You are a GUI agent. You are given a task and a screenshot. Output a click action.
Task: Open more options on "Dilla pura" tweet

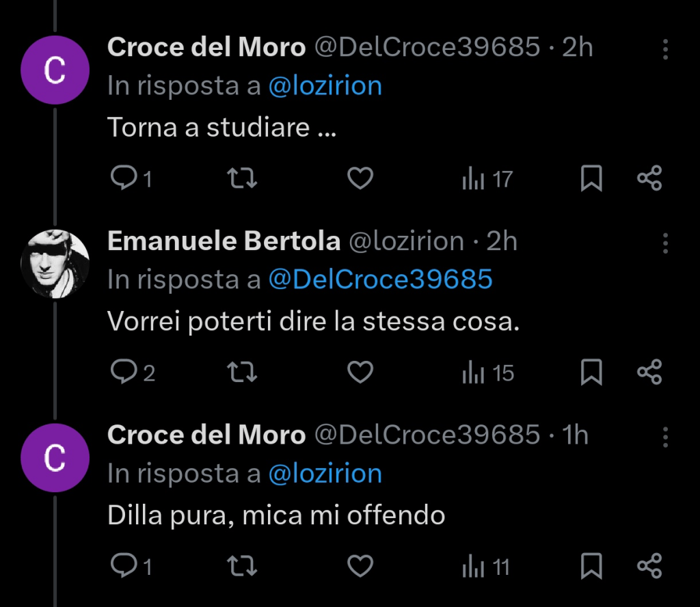tap(666, 437)
